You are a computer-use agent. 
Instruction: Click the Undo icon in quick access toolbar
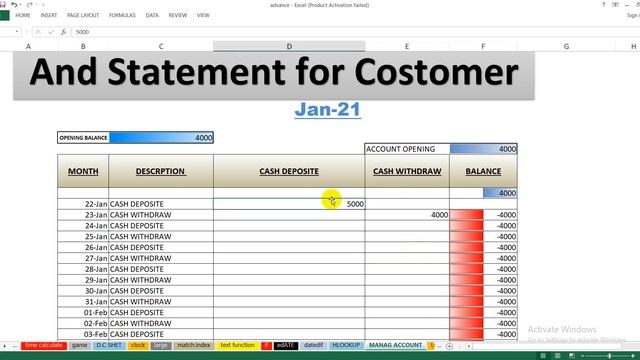[x=14, y=5]
